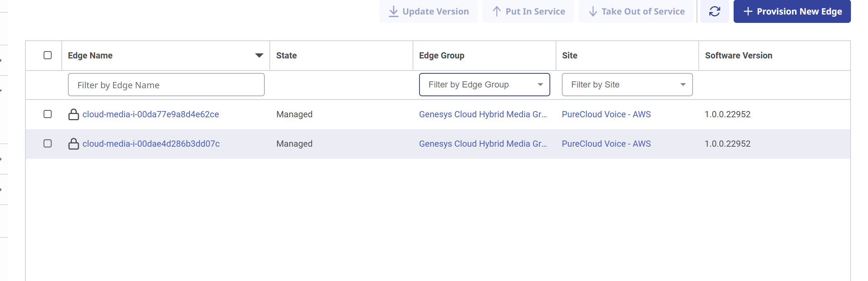Viewport: 868px width, 281px height.
Task: Click the Software Version column header
Action: click(738, 56)
